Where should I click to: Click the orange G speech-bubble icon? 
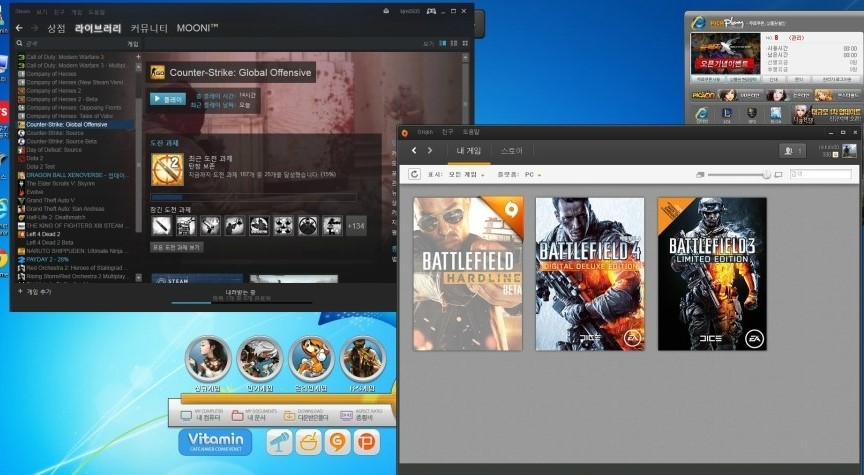pyautogui.click(x=337, y=442)
